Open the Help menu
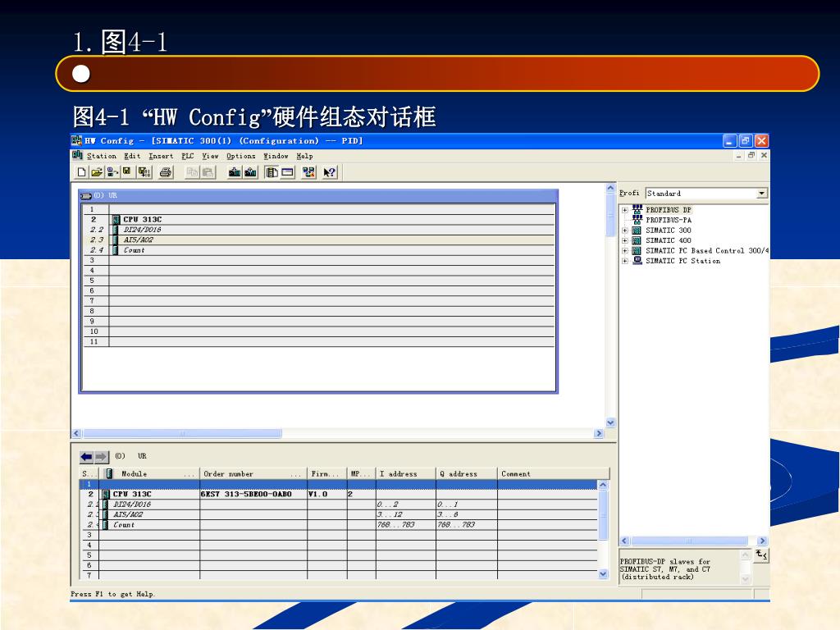 pos(304,156)
